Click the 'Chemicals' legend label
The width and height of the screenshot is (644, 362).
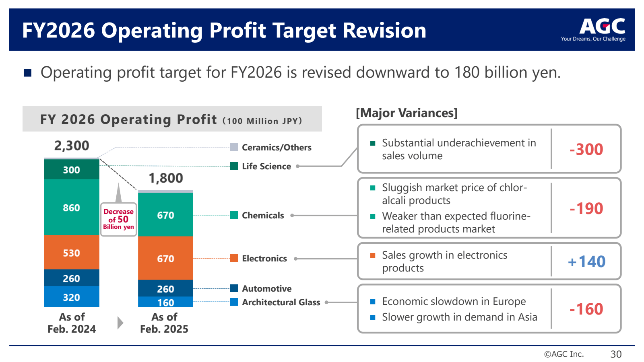pos(263,215)
